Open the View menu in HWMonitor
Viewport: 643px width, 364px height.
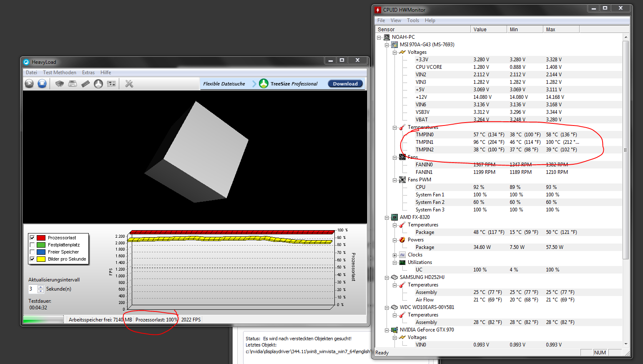click(396, 20)
